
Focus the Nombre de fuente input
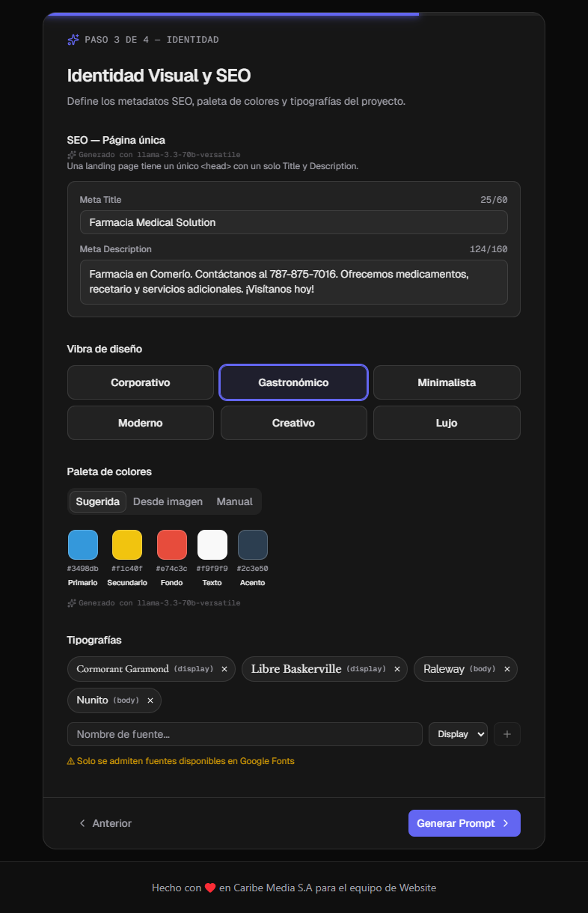click(x=245, y=734)
